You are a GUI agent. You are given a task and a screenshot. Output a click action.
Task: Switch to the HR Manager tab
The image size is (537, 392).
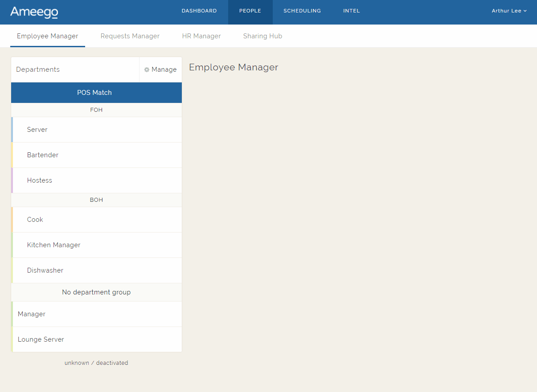pyautogui.click(x=201, y=36)
